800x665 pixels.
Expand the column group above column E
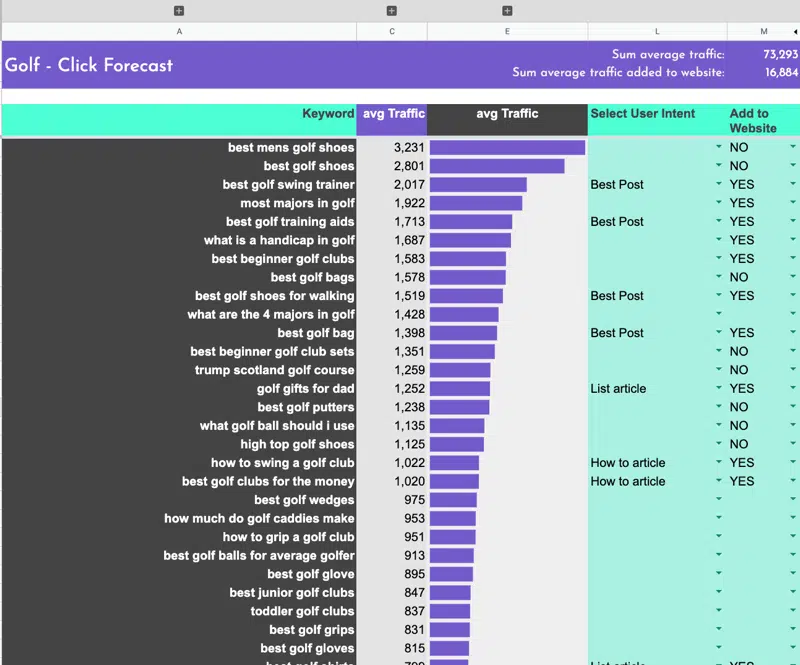click(x=507, y=11)
